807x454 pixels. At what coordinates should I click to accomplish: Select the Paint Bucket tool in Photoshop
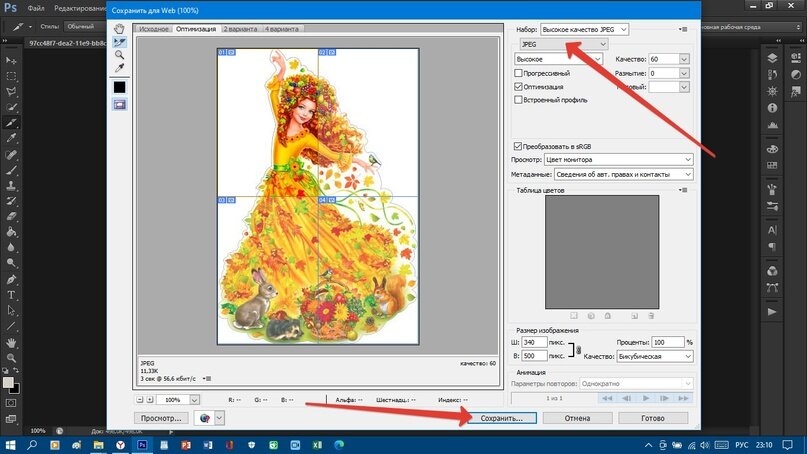coord(11,232)
